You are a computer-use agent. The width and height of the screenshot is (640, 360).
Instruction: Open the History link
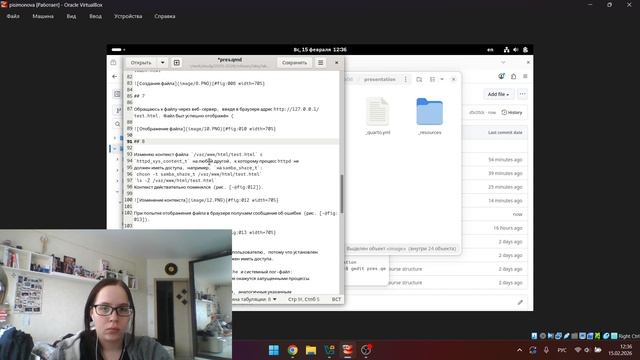(512, 112)
